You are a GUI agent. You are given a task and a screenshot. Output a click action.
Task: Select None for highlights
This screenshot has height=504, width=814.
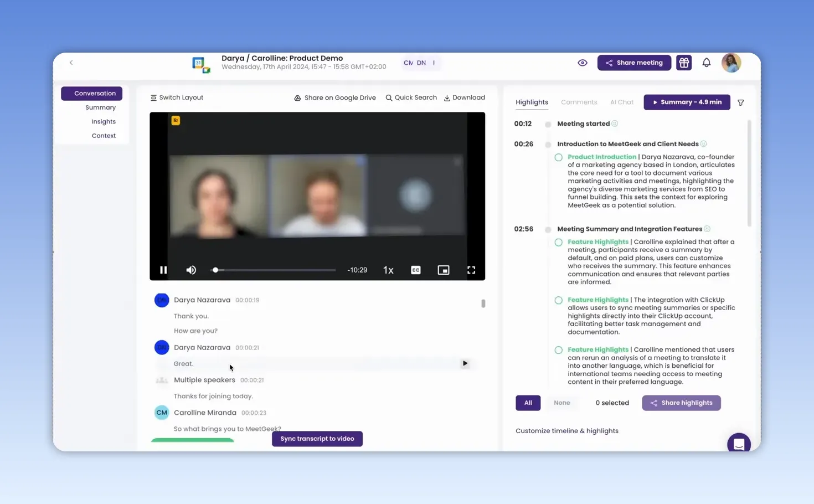(561, 403)
